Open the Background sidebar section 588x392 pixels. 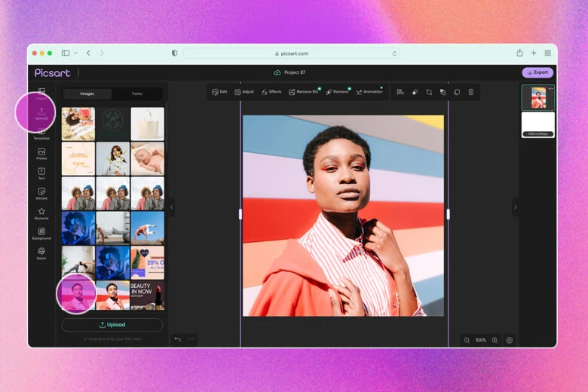coord(41,234)
